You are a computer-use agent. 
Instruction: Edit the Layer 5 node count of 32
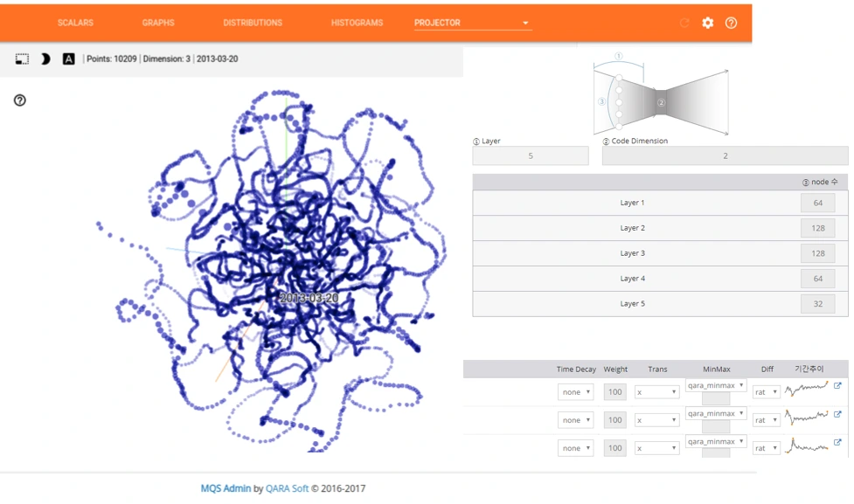coord(818,304)
